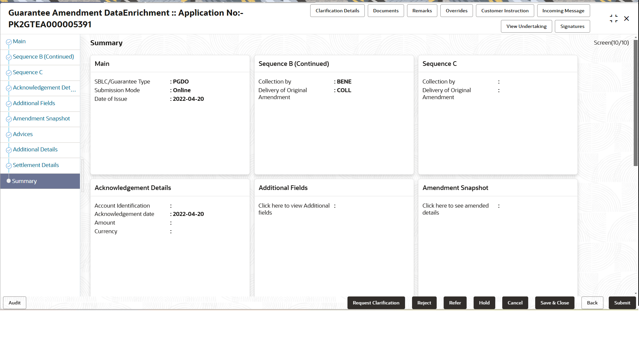The image size is (639, 364).
Task: Select the Additional Details step
Action: point(35,149)
